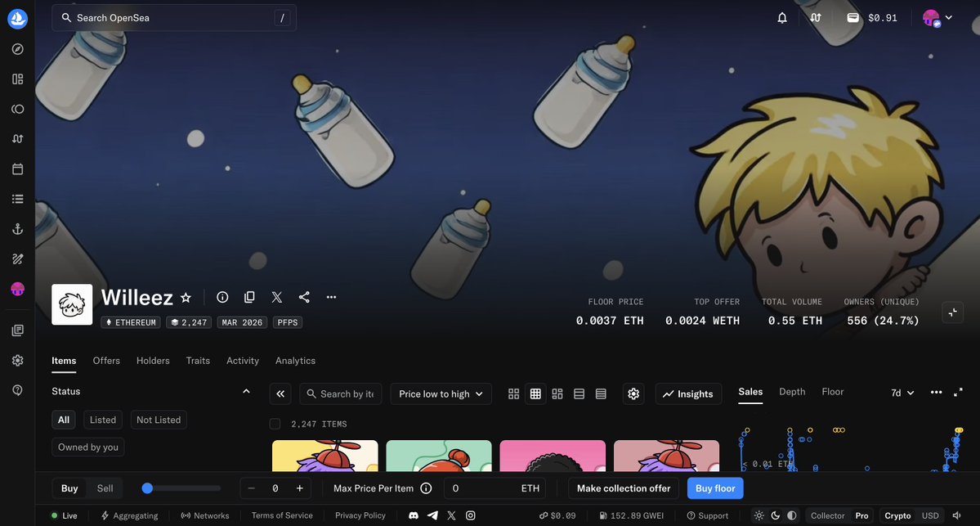Select the Floor chart tab
The width and height of the screenshot is (980, 526).
(833, 392)
